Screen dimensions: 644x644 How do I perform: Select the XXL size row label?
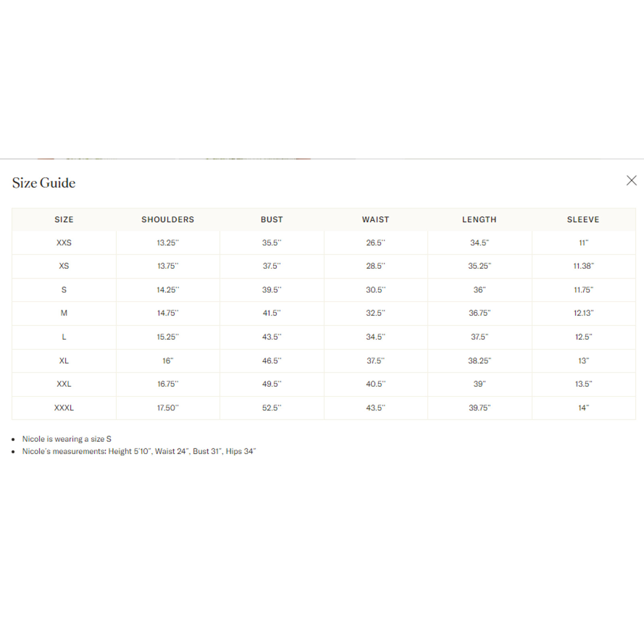pos(64,384)
